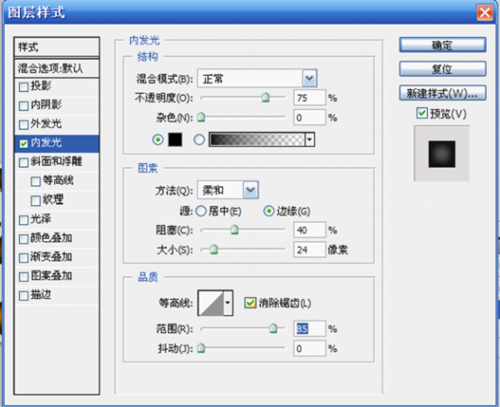Uncheck the 预览 preview checkbox
The width and height of the screenshot is (500, 407).
coord(422,113)
